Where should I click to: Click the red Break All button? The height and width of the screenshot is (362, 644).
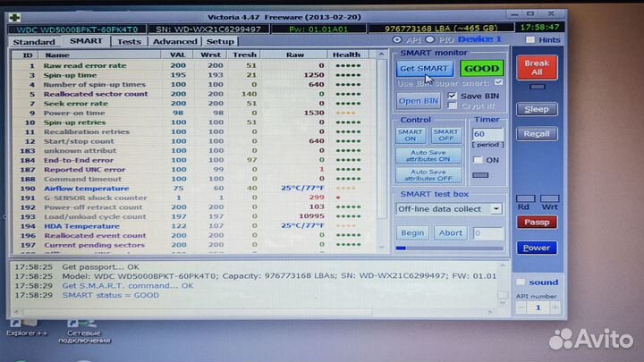[537, 68]
